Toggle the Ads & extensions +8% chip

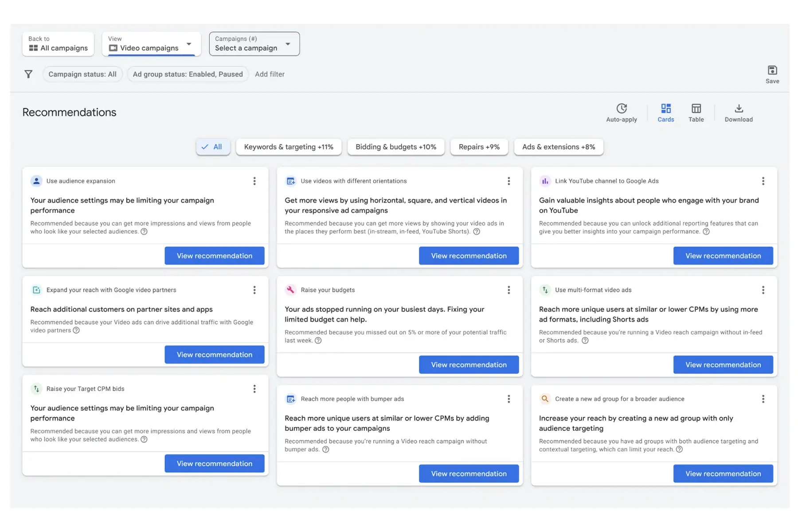click(x=558, y=147)
